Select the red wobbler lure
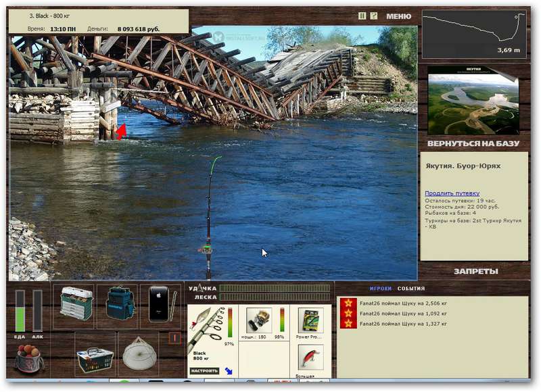Image resolution: width=541 pixels, height=392 pixels. click(310, 358)
